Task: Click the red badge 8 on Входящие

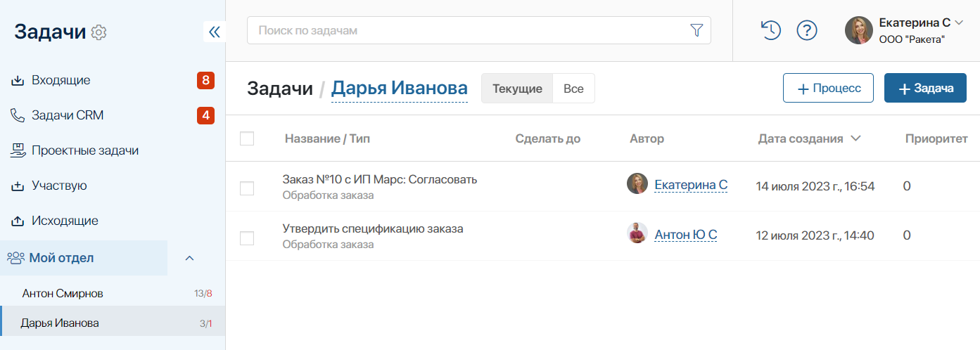Action: tap(205, 80)
